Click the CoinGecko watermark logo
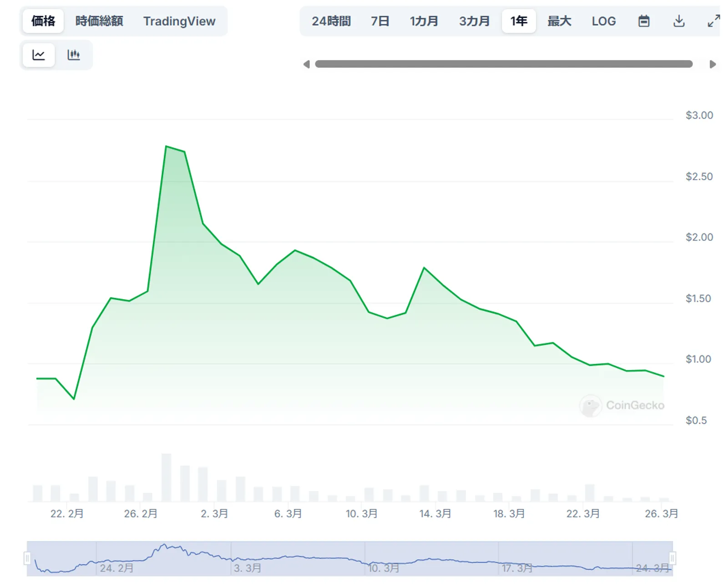728x587 pixels. point(622,405)
